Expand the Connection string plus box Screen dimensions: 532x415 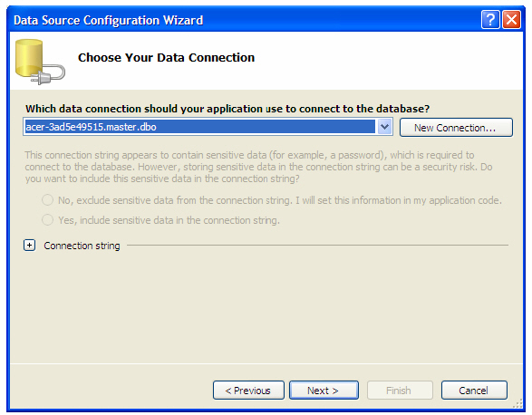[30, 245]
